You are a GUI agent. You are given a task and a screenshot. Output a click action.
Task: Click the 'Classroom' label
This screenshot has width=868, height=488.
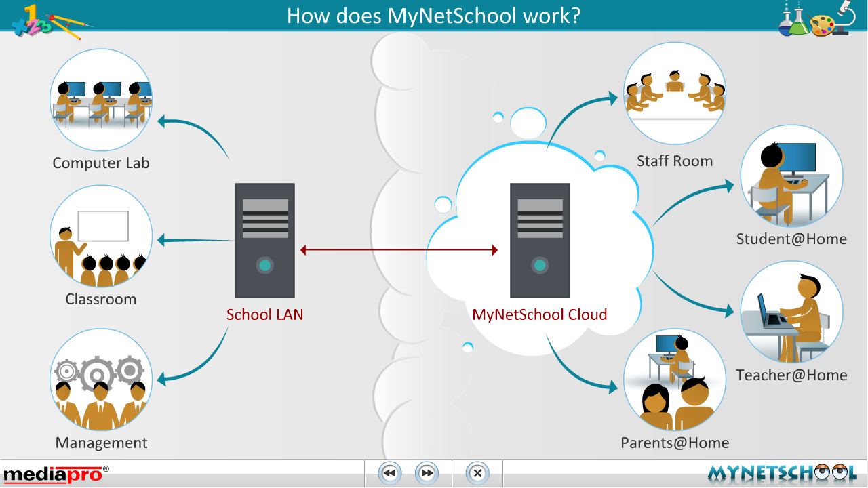point(101,299)
